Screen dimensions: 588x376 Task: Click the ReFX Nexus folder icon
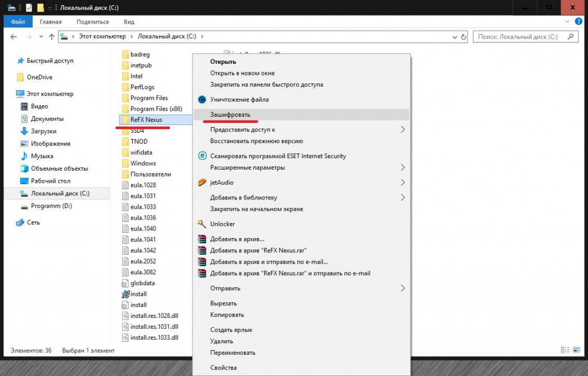pos(125,120)
